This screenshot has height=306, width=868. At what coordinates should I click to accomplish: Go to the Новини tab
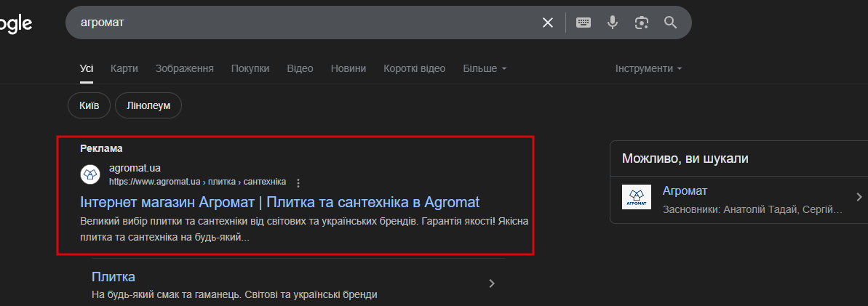(x=349, y=68)
